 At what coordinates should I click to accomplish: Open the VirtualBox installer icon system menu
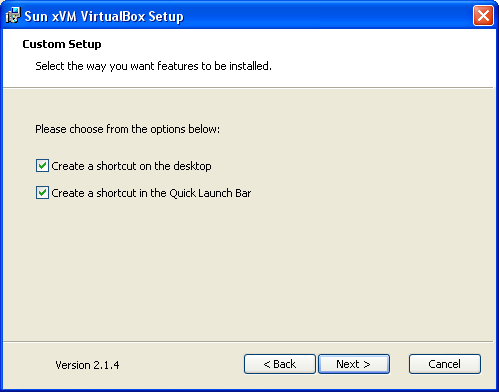tap(13, 15)
